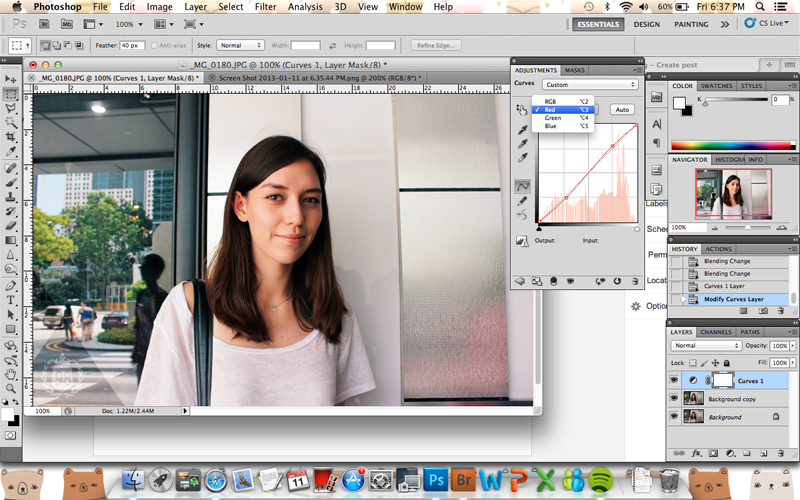
Task: Select the Crop tool
Action: point(10,137)
